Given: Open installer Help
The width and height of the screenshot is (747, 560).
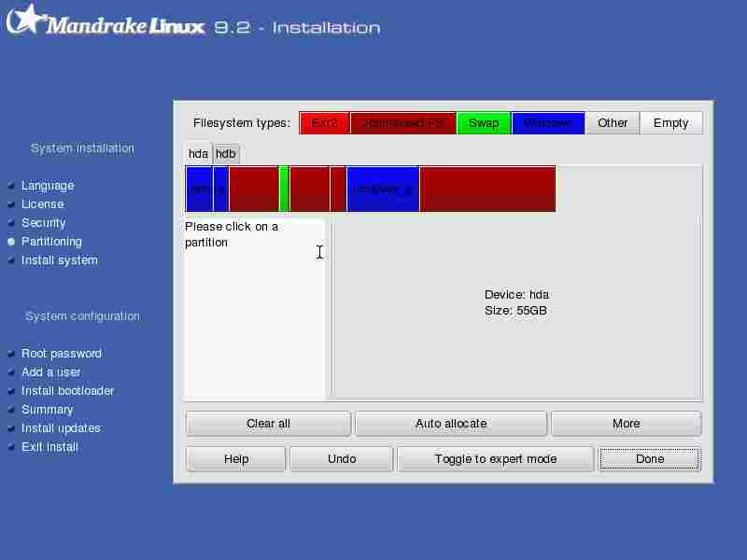Looking at the screenshot, I should coord(236,459).
